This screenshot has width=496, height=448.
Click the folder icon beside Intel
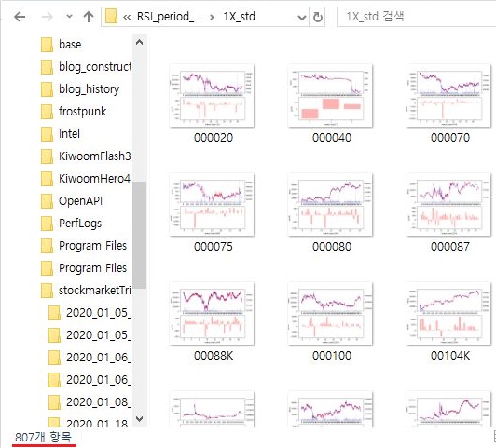pos(48,134)
